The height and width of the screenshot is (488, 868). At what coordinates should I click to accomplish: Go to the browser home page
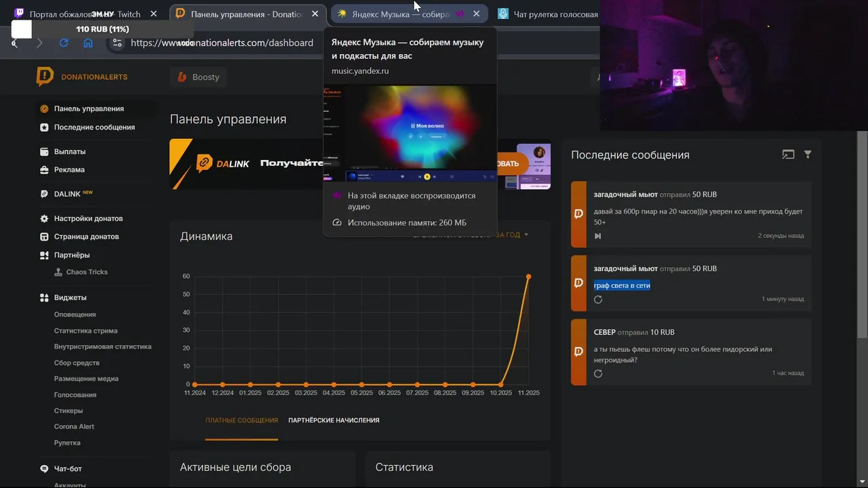point(88,43)
